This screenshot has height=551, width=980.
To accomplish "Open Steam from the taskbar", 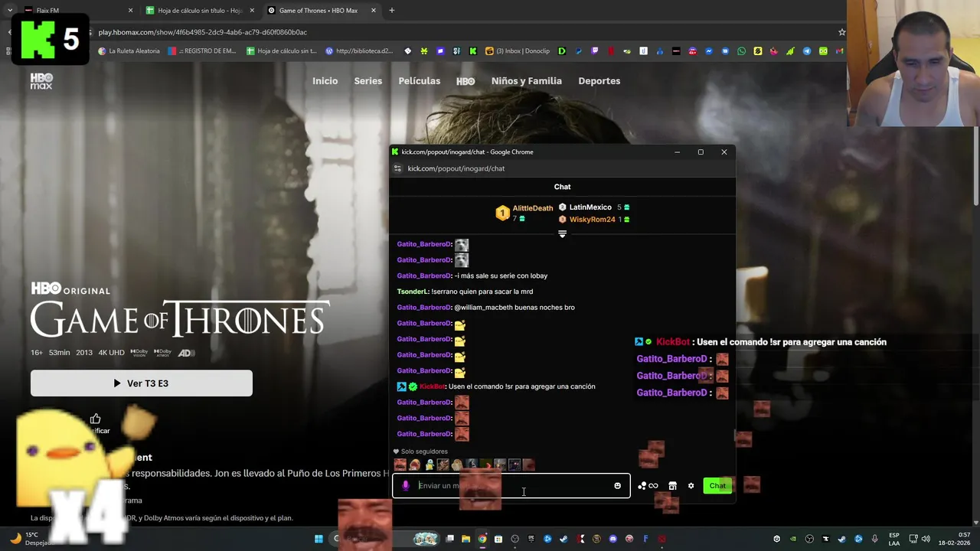I will coord(563,539).
